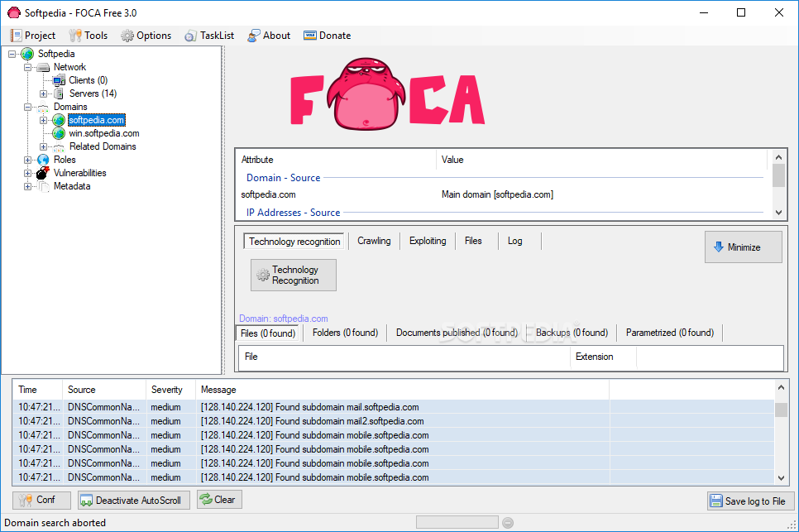This screenshot has height=532, width=799.
Task: Collapse the Domains tree node
Action: pos(28,107)
